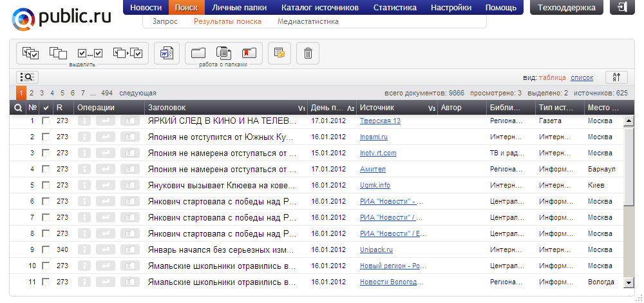This screenshot has width=644, height=303.
Task: Open the Помощь menu tab
Action: [500, 7]
